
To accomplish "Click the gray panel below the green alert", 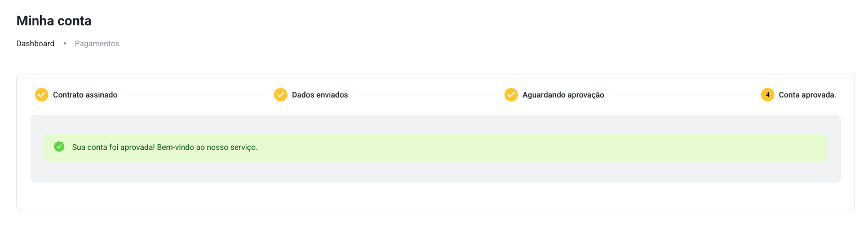I will tap(435, 171).
